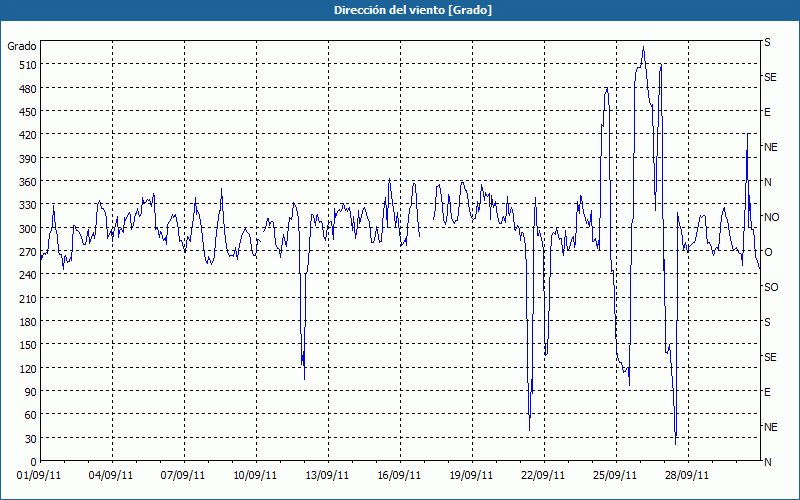The image size is (800, 500).
Task: Pick the 180 degree axis label
Action: (x=27, y=322)
